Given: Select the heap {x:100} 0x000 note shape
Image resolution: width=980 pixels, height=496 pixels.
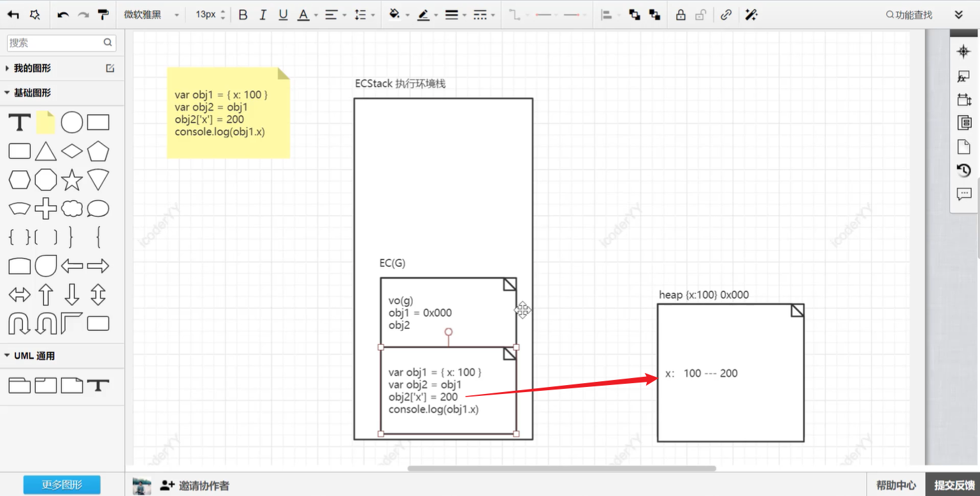Looking at the screenshot, I should pyautogui.click(x=730, y=372).
